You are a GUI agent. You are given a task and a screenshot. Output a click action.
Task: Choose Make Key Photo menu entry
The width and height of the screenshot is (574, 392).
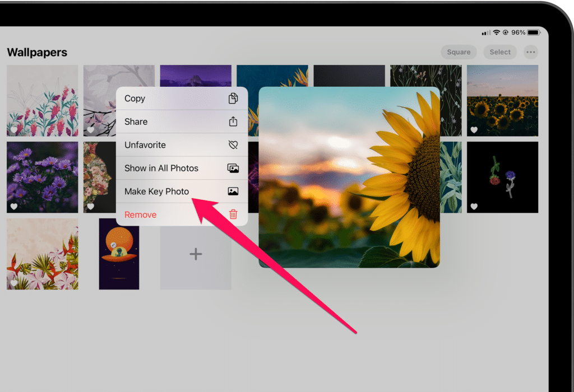pyautogui.click(x=157, y=192)
